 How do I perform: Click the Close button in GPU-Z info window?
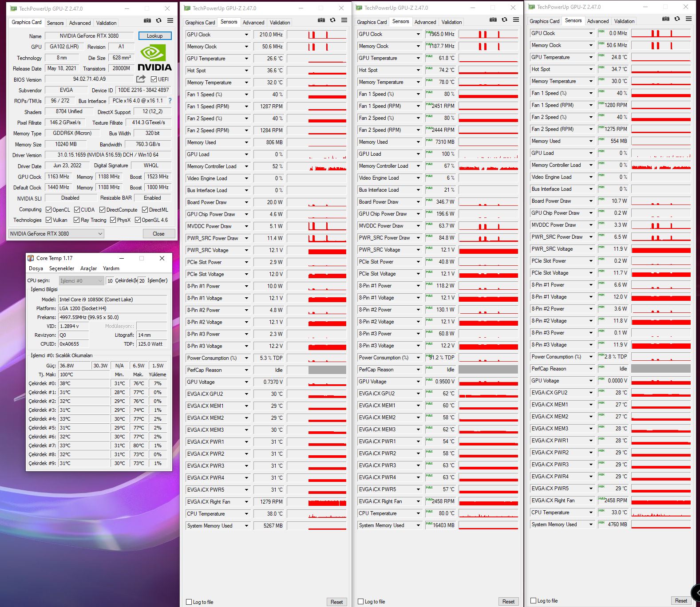158,234
